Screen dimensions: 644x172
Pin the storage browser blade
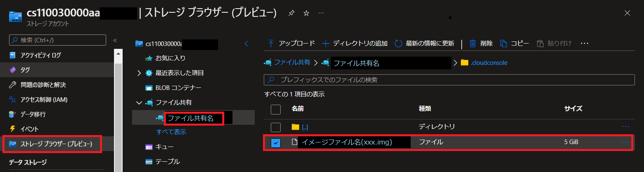291,13
